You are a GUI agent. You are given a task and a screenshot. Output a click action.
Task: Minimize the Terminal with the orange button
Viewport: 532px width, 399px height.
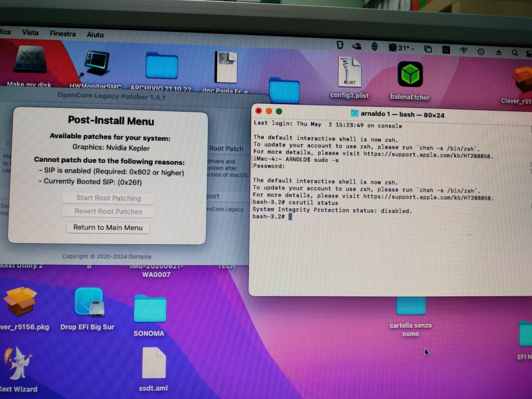269,111
